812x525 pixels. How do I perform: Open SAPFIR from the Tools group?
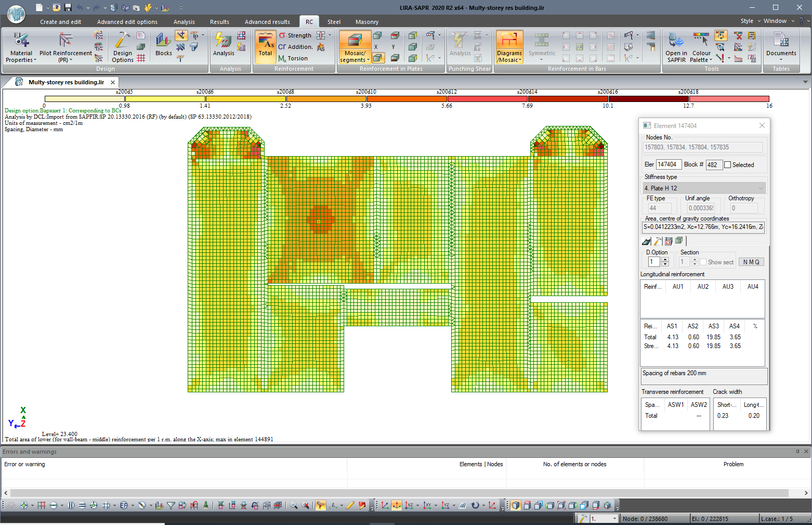coord(676,46)
